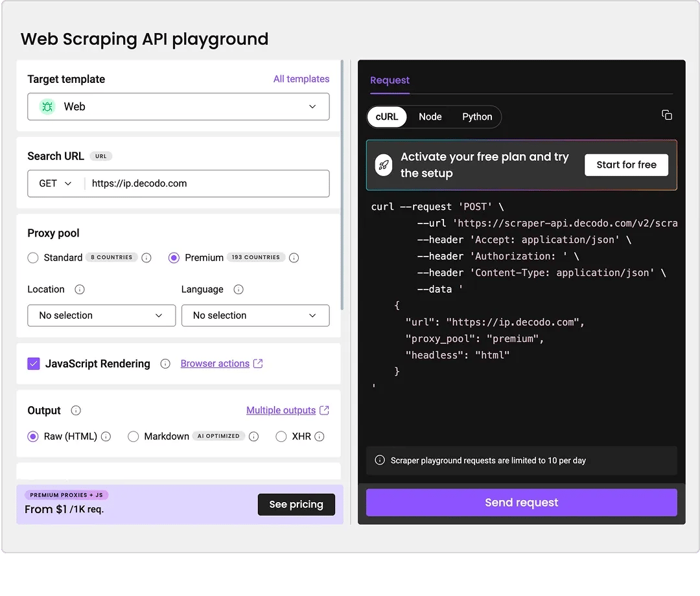Click the info icon next to Standard proxy pool

pyautogui.click(x=146, y=258)
